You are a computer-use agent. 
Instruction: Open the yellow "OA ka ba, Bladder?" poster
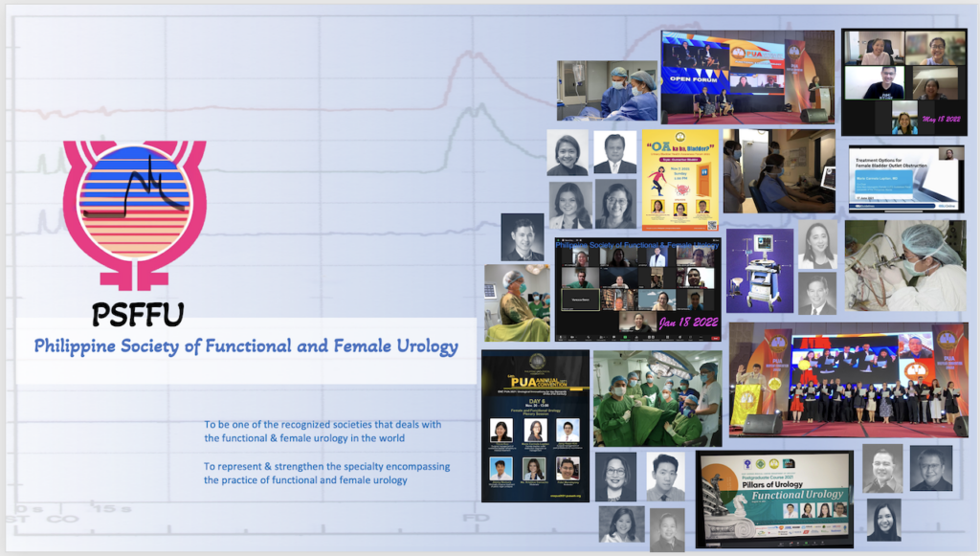coord(680,180)
